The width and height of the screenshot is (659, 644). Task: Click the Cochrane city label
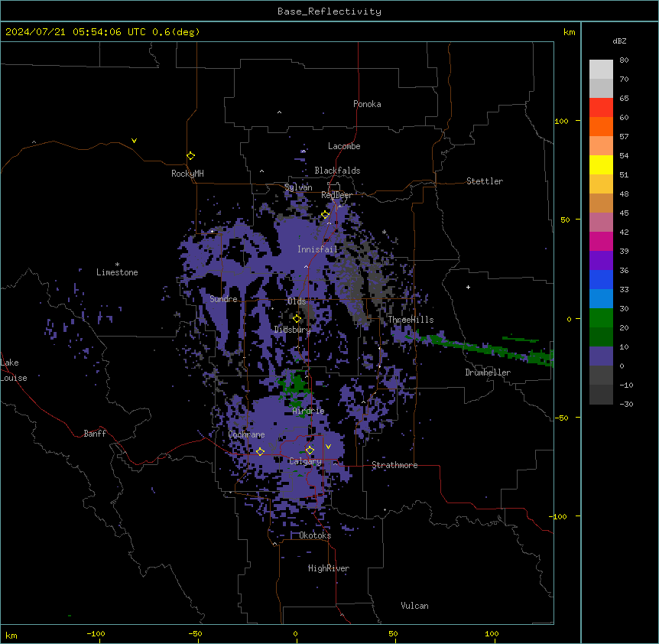click(246, 434)
